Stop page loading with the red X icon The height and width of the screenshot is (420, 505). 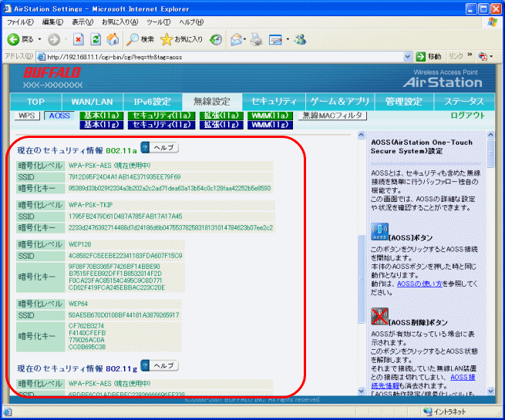pyautogui.click(x=79, y=39)
